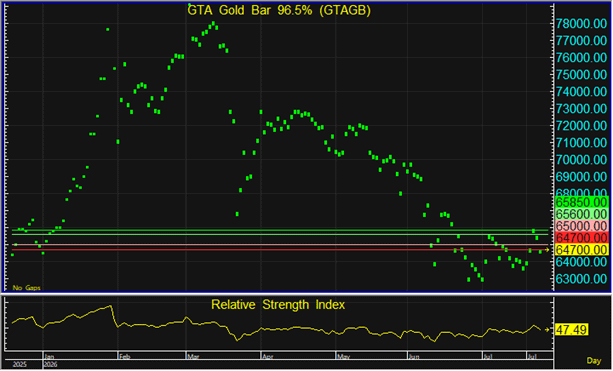Click the Day timeframe label
The image size is (613, 371).
tap(594, 361)
